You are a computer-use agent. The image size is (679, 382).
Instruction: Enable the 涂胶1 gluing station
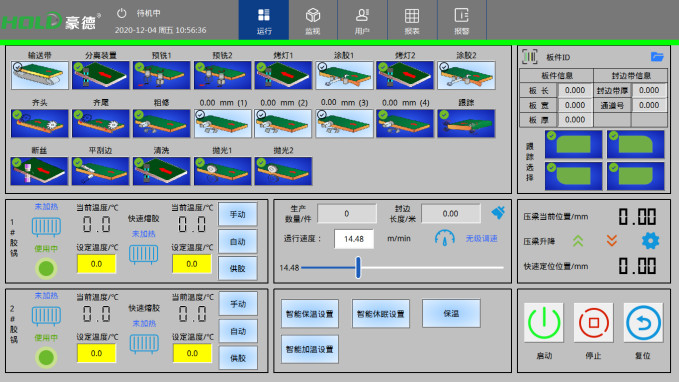[344, 75]
